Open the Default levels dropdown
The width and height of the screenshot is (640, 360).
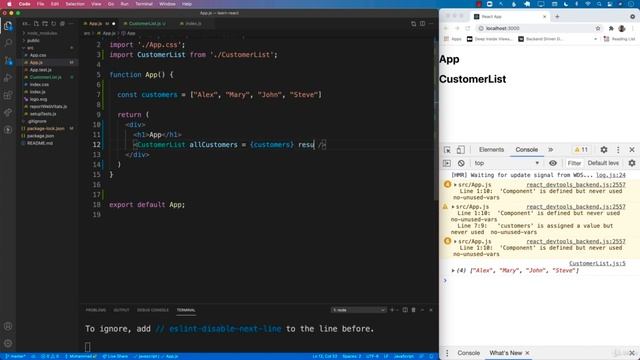[604, 163]
